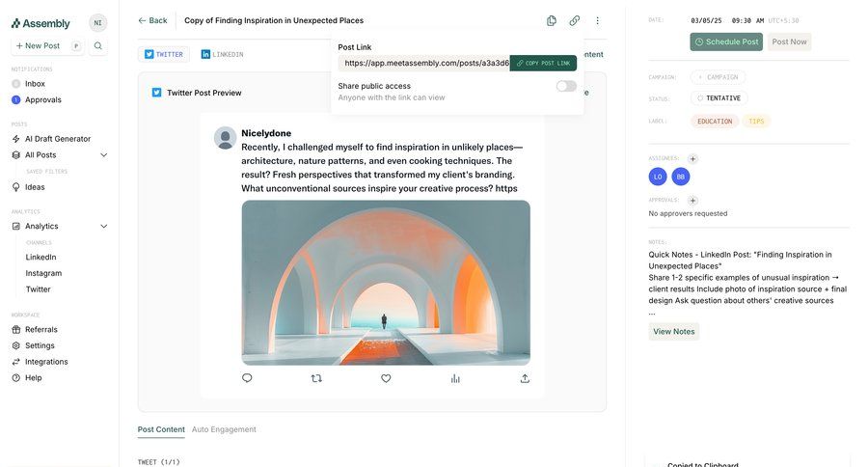
Task: Click the duplicate post icon
Action: click(x=552, y=20)
